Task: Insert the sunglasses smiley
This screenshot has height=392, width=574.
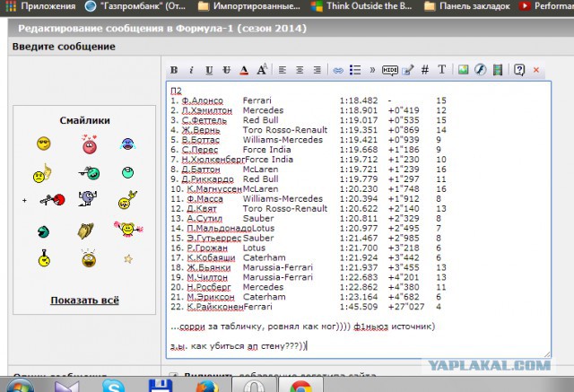Action: pos(44,144)
